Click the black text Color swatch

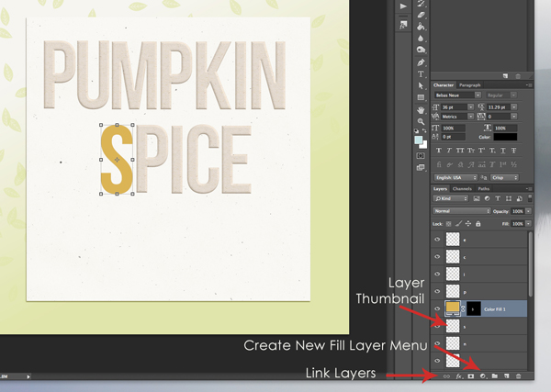tap(506, 137)
